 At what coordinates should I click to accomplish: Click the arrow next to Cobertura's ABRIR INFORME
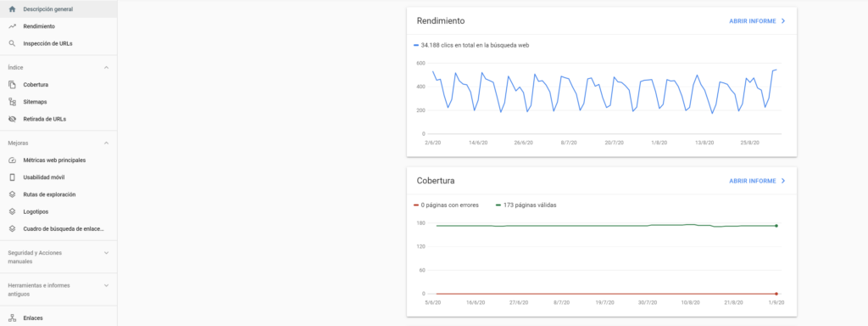click(x=782, y=181)
